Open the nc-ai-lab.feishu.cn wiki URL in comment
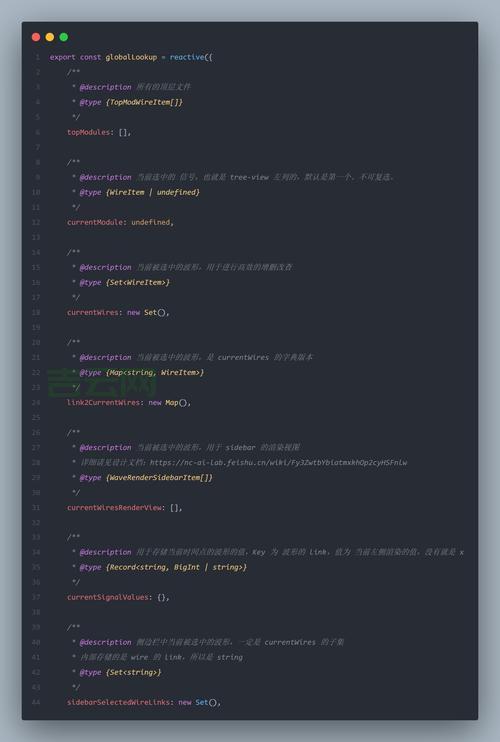The image size is (500, 742). (x=278, y=462)
